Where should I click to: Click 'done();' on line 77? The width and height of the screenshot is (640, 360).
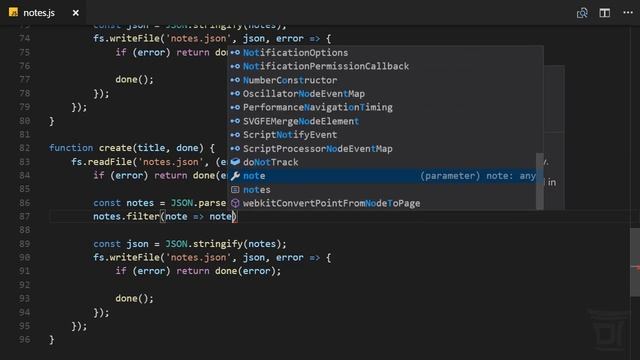134,80
